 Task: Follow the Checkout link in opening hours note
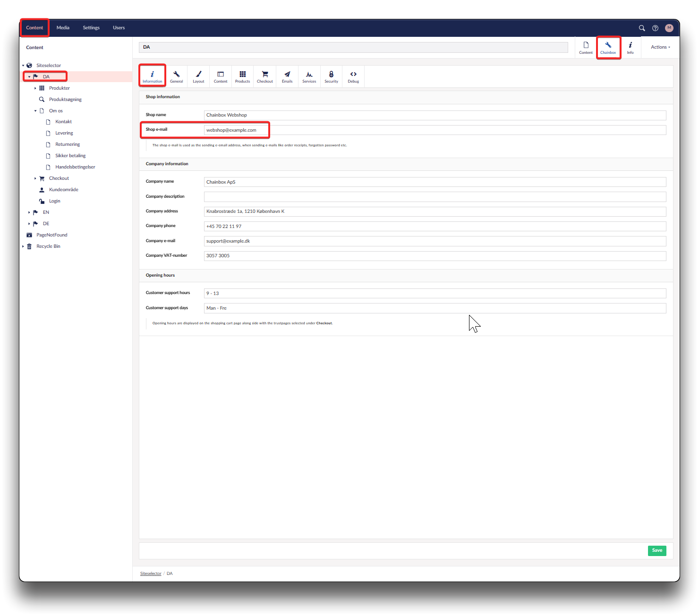pos(324,323)
